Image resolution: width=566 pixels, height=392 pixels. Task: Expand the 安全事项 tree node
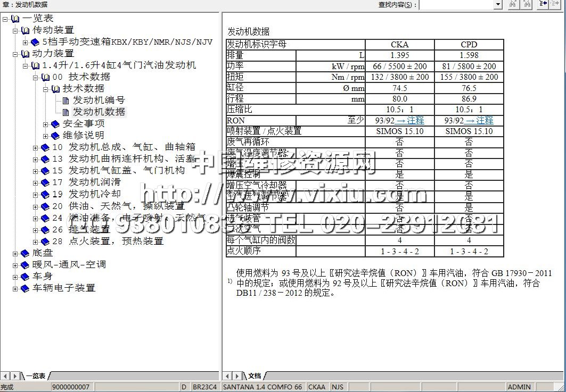click(46, 124)
